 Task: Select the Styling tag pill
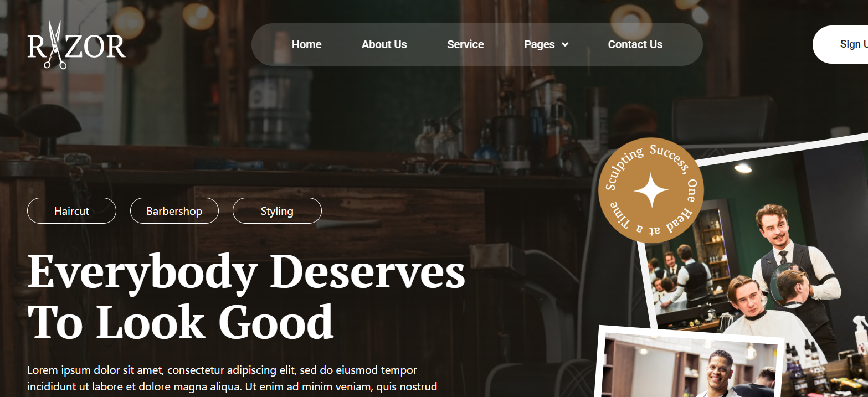(277, 211)
